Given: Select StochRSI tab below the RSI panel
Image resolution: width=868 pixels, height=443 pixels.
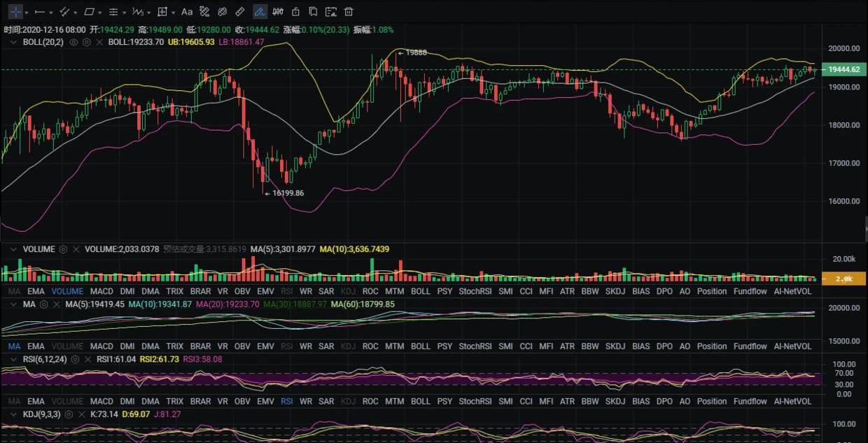Looking at the screenshot, I should click(x=475, y=402).
